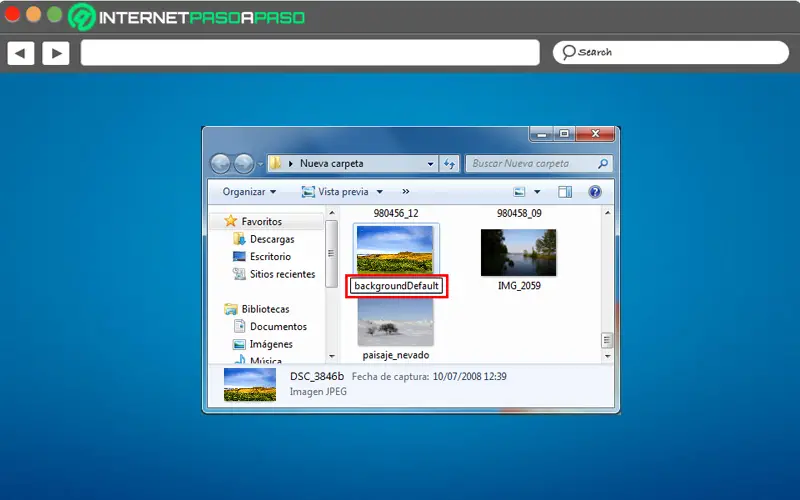The height and width of the screenshot is (500, 800).
Task: Click the Descargas folder icon
Action: pos(239,239)
